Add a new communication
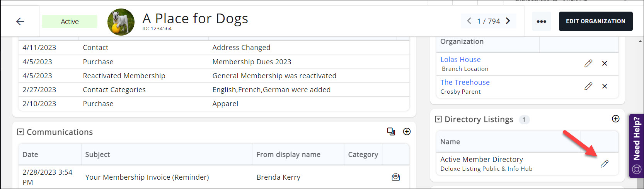This screenshot has height=189, width=644. (407, 132)
